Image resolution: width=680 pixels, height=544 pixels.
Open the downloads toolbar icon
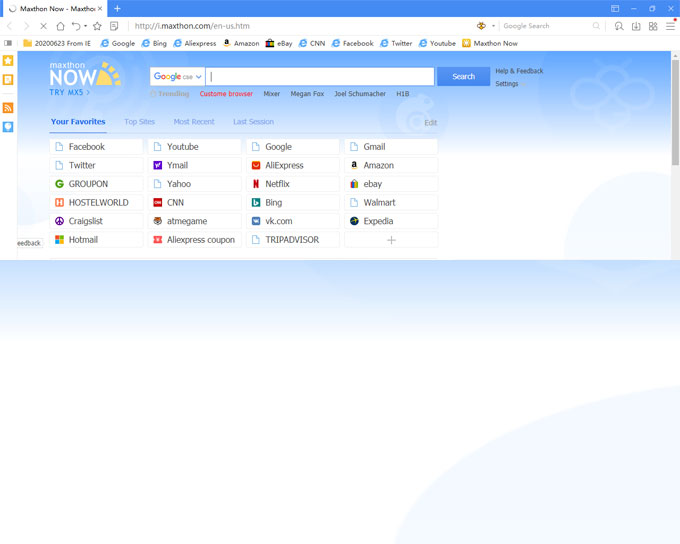[636, 26]
